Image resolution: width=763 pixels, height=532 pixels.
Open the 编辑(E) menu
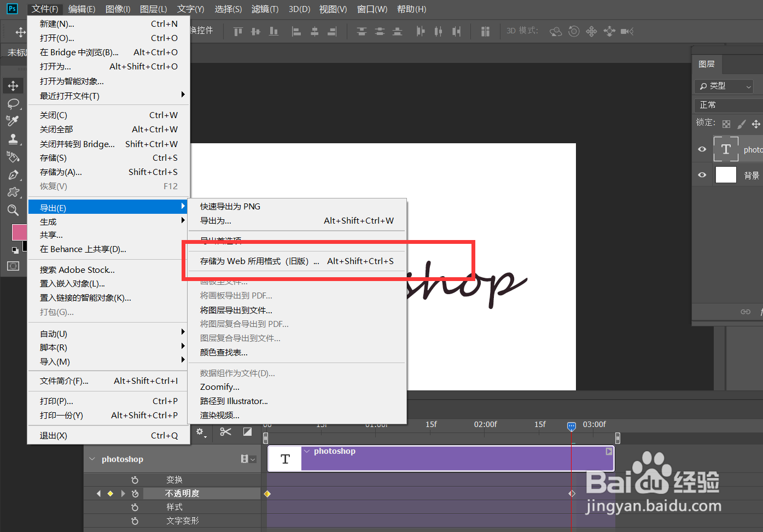pos(81,9)
